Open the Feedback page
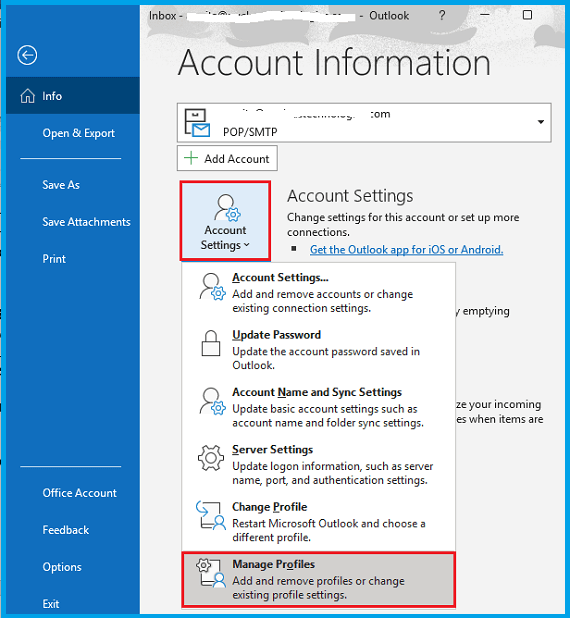Image resolution: width=570 pixels, height=618 pixels. (66, 530)
